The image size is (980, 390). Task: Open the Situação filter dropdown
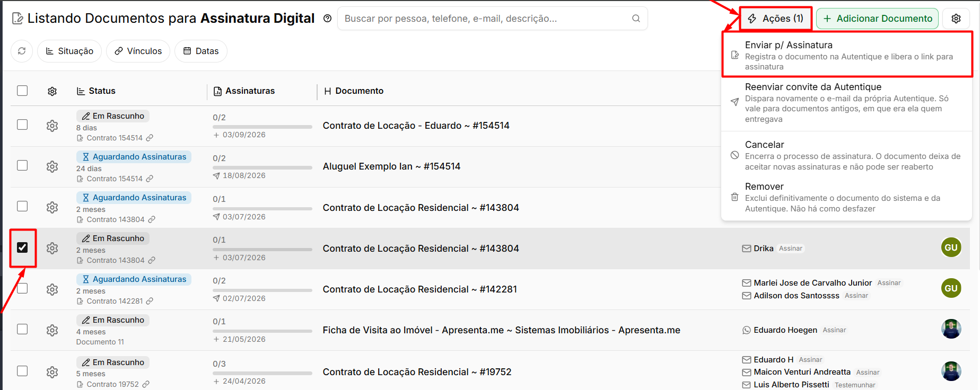69,51
